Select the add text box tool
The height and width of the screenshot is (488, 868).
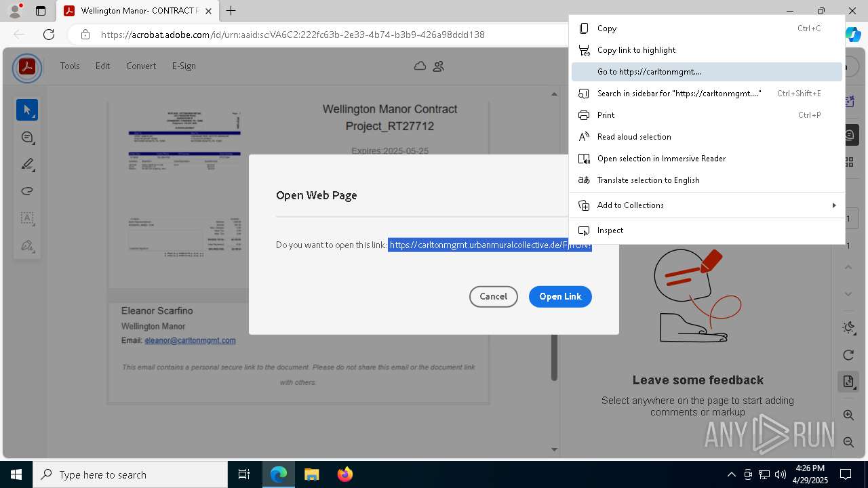(x=27, y=218)
